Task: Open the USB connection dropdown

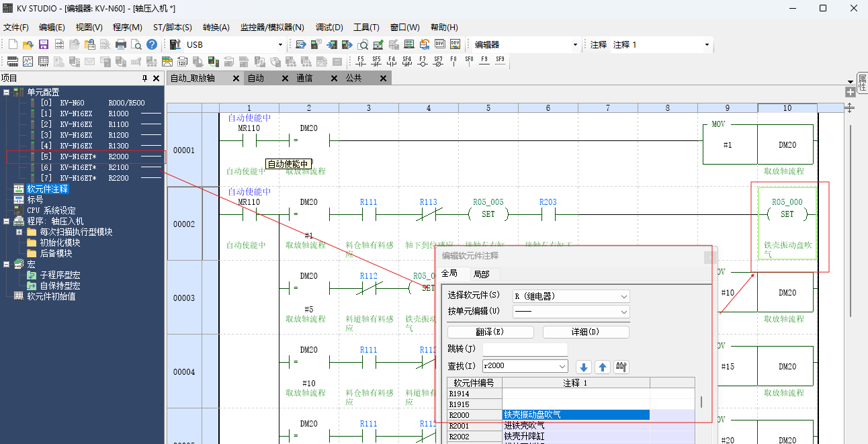Action: [281, 45]
